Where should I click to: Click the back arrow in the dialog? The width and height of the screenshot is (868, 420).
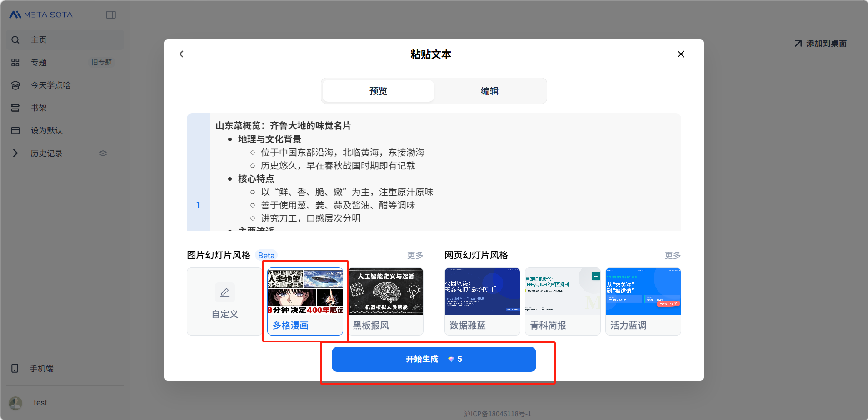pos(181,54)
